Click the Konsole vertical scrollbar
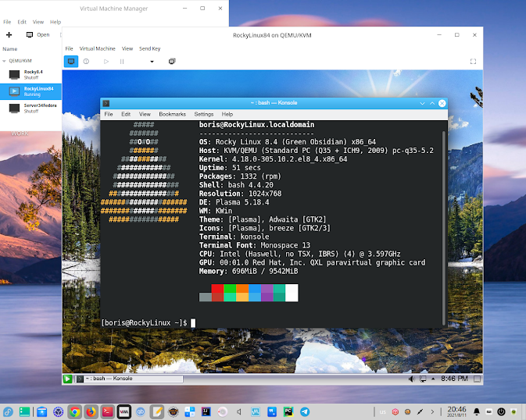Screen dimensions: 526x420 (444, 228)
